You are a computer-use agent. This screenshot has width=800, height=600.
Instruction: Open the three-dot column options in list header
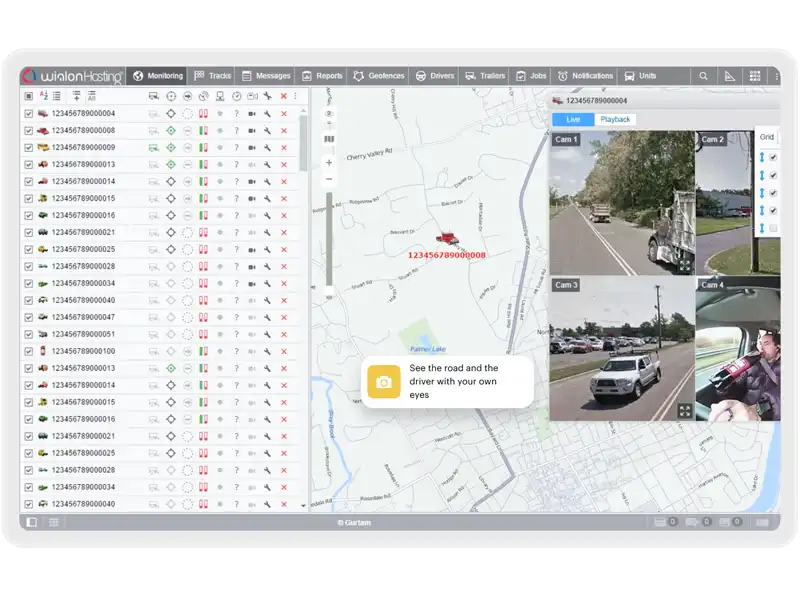[x=295, y=95]
